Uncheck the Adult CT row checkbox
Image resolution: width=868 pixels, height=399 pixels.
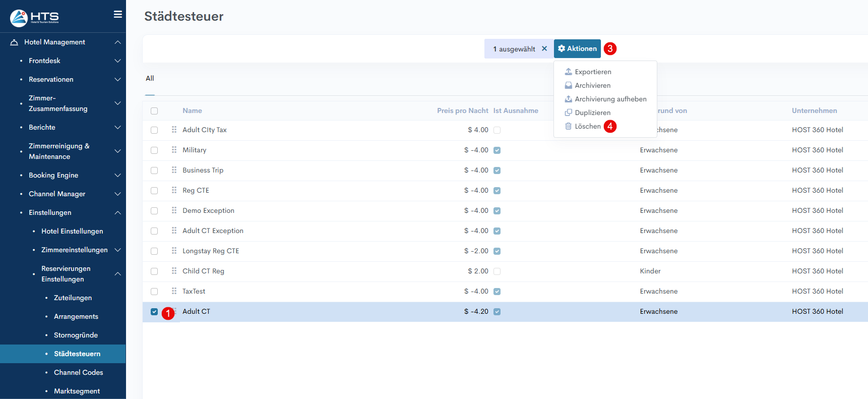(x=154, y=312)
